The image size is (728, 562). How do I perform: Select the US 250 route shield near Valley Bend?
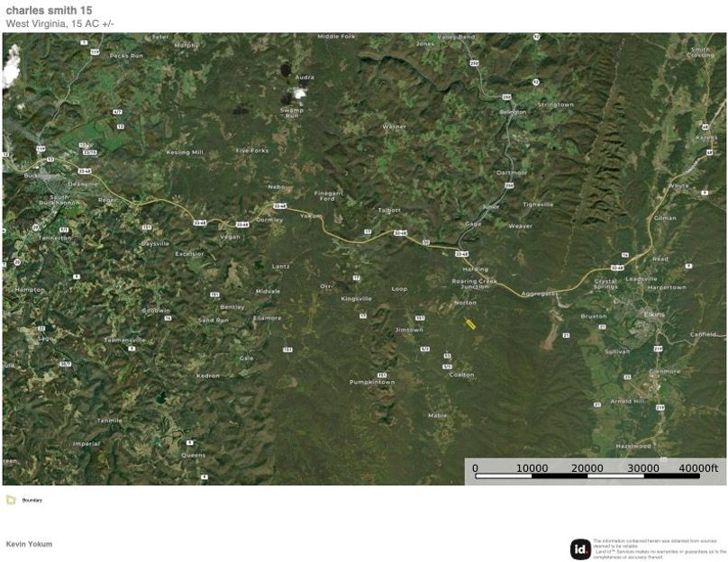coord(474,61)
